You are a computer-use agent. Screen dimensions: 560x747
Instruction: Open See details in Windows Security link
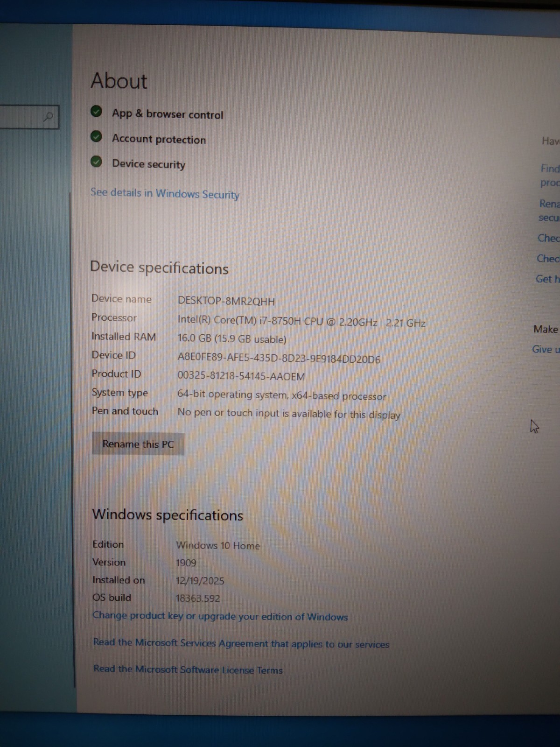165,193
